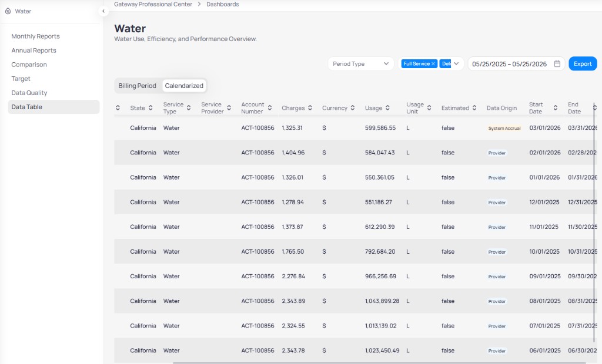602x364 pixels.
Task: Sort by Usage column arrows
Action: click(387, 108)
